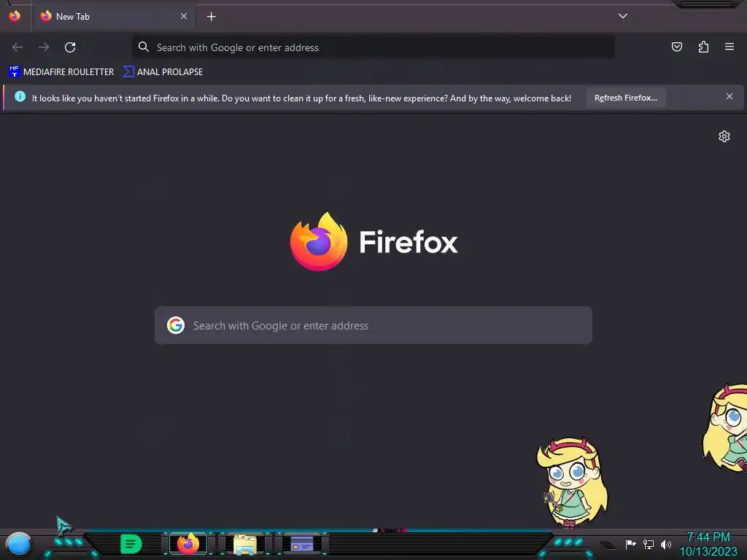Open Action Center flag tray icon

click(x=630, y=544)
